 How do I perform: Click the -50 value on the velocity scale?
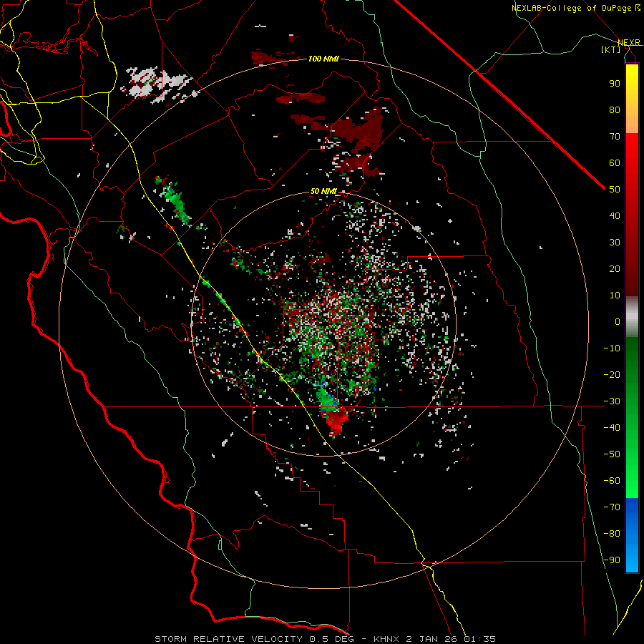click(x=612, y=454)
